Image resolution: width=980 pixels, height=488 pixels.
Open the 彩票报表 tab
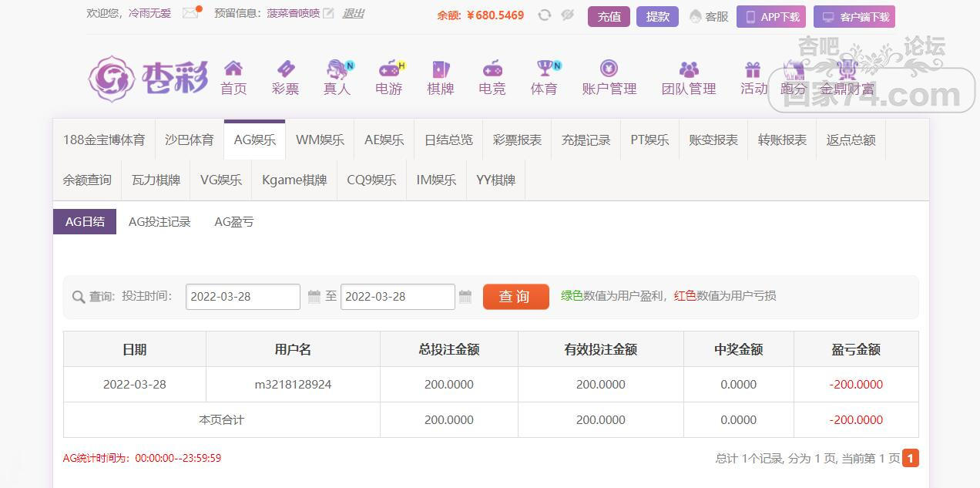coord(517,140)
